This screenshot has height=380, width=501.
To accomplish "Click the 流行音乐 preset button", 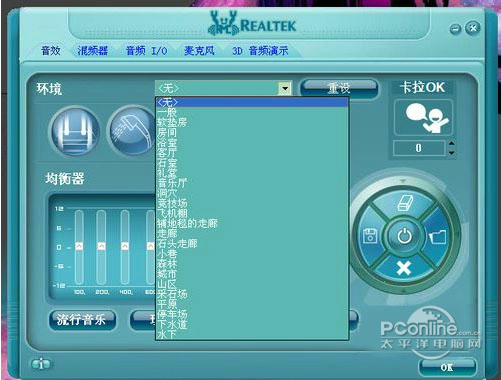I will [82, 320].
